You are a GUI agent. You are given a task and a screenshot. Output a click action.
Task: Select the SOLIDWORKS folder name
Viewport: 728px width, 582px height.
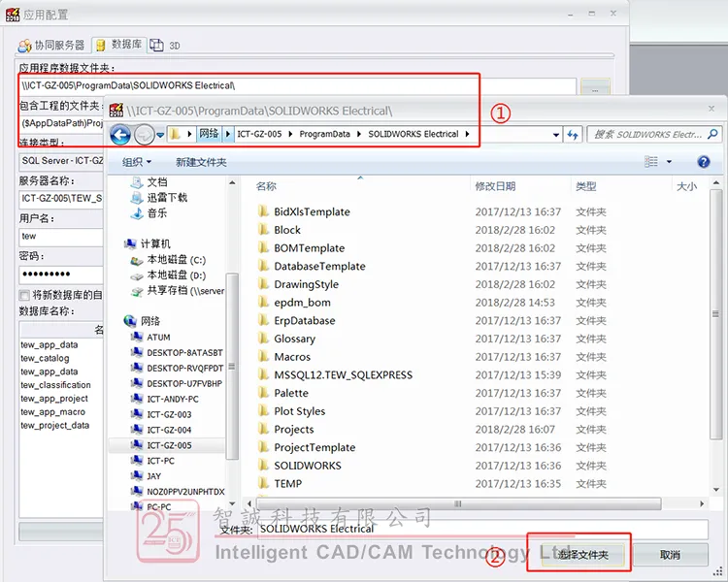point(308,466)
